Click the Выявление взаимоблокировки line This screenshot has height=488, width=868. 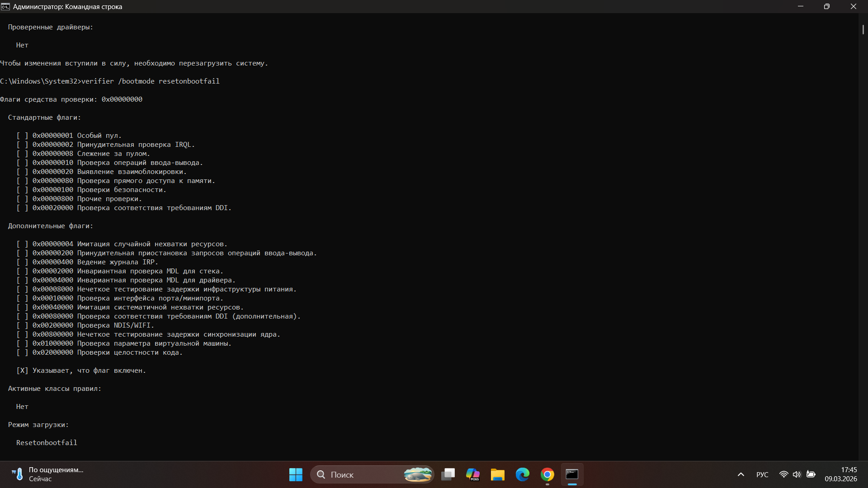tap(102, 172)
